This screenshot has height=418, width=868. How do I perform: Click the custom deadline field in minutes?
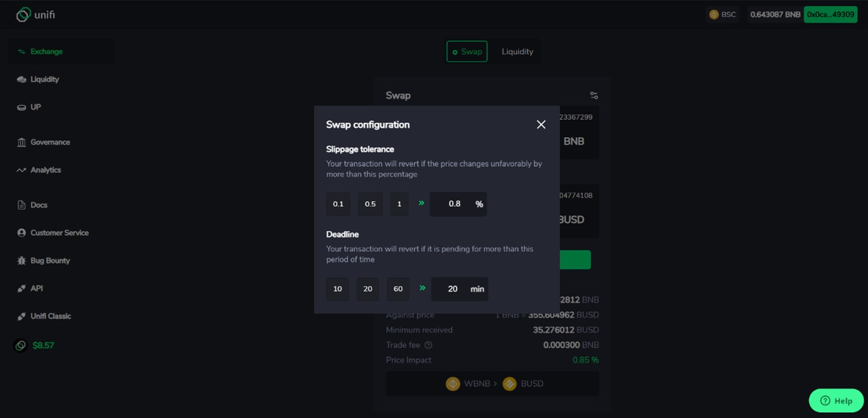(x=460, y=289)
